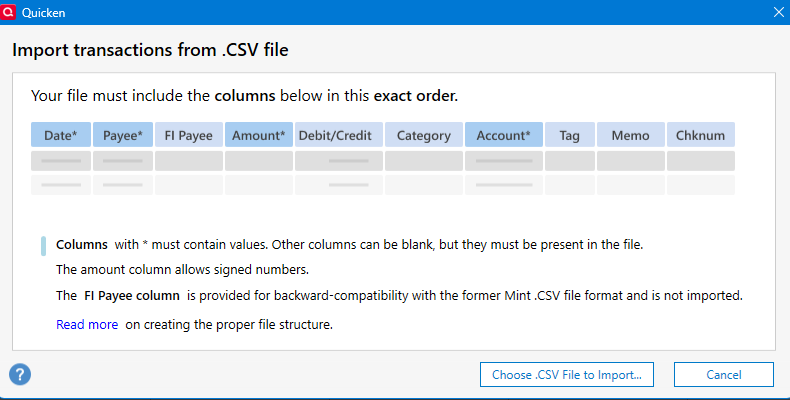Click the Chknum column header

701,135
